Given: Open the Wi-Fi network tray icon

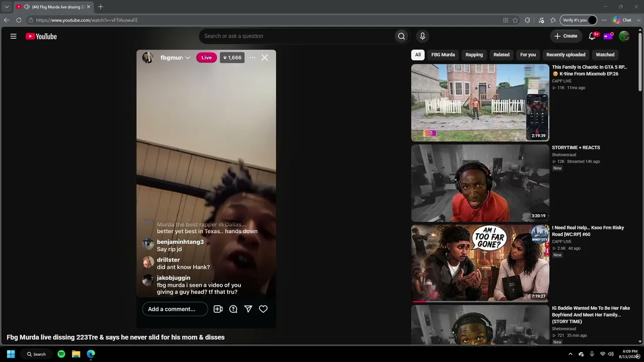Looking at the screenshot, I should (x=602, y=354).
